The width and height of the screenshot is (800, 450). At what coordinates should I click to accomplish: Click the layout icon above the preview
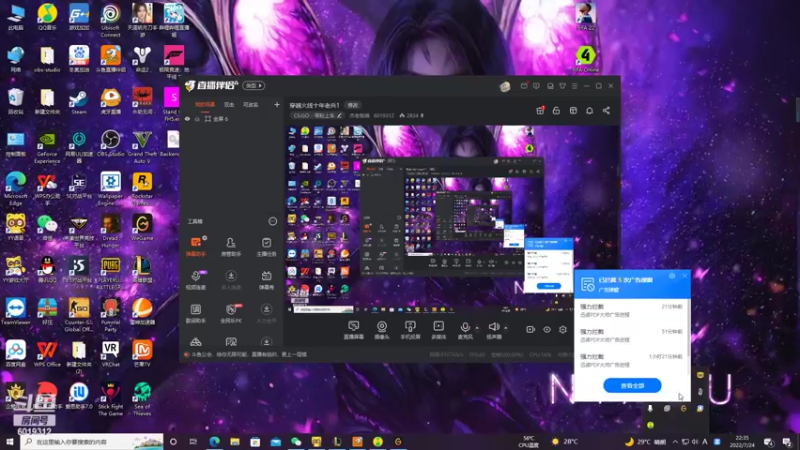(x=573, y=110)
